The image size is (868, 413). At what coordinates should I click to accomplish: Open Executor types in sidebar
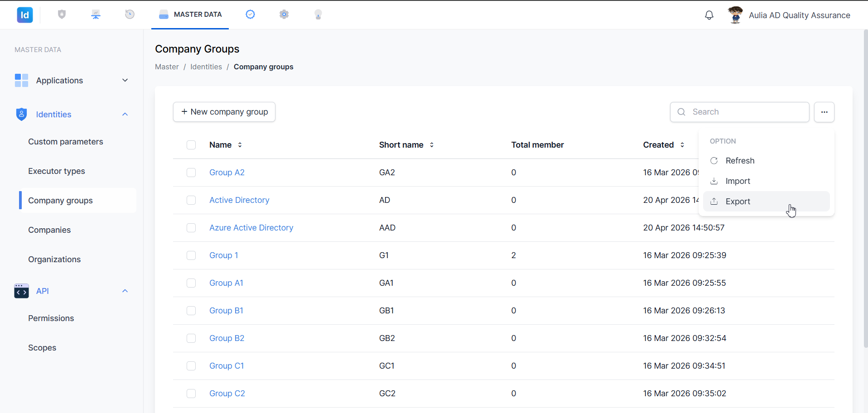click(57, 171)
